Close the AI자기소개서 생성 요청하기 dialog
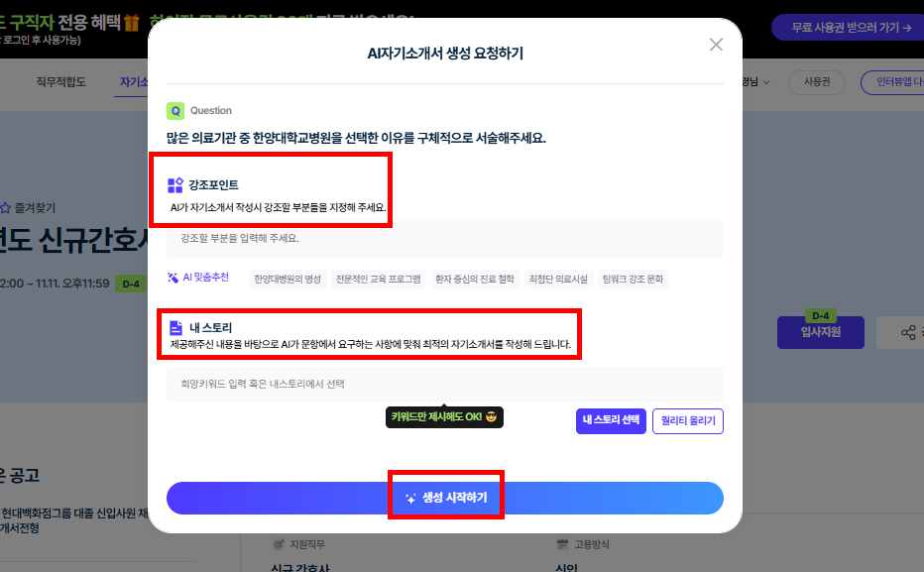This screenshot has height=572, width=924. pos(716,45)
